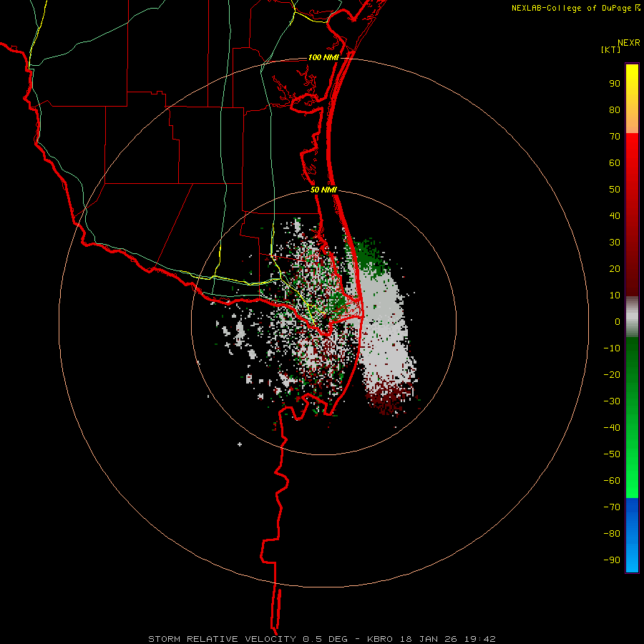Click the -10 value on the velocity scale
This screenshot has width=644, height=644.
coord(612,348)
